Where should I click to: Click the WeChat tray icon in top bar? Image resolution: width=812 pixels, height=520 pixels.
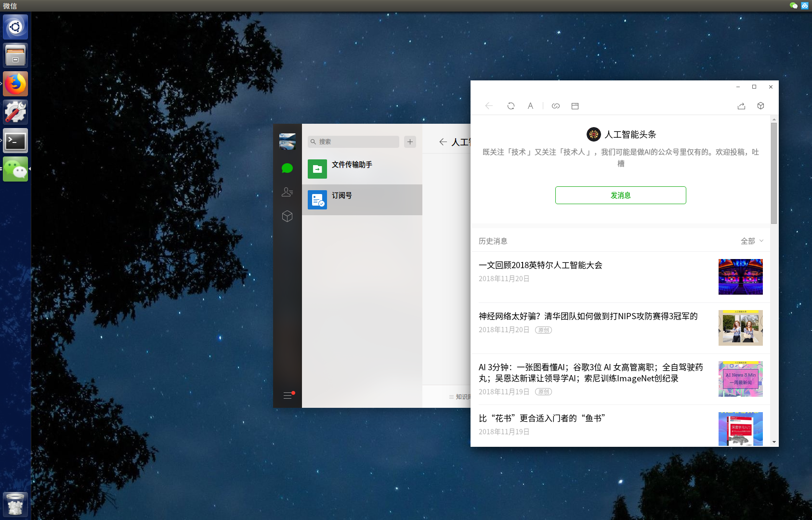(793, 6)
